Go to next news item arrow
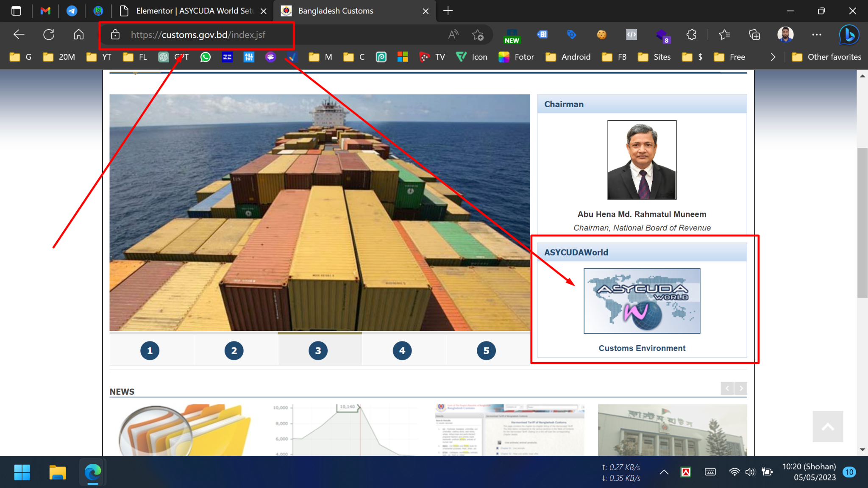 point(741,388)
